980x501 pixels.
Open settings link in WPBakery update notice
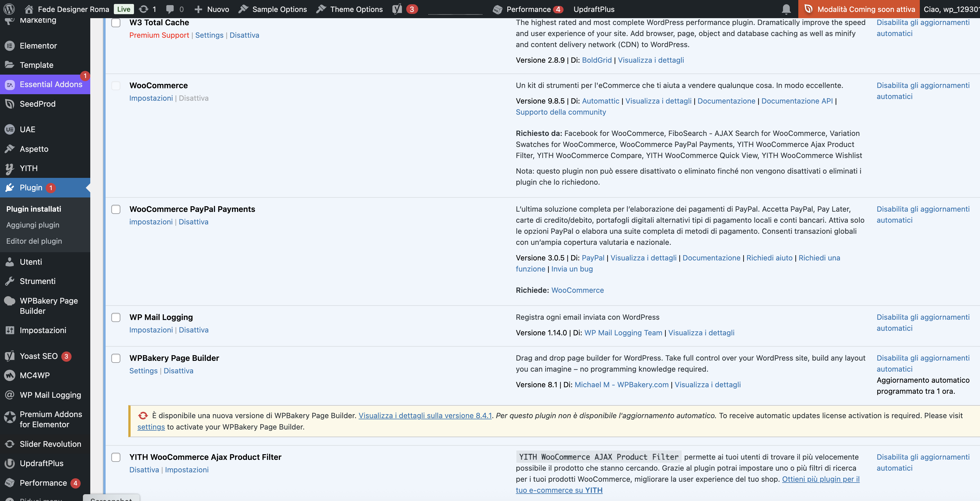(151, 427)
